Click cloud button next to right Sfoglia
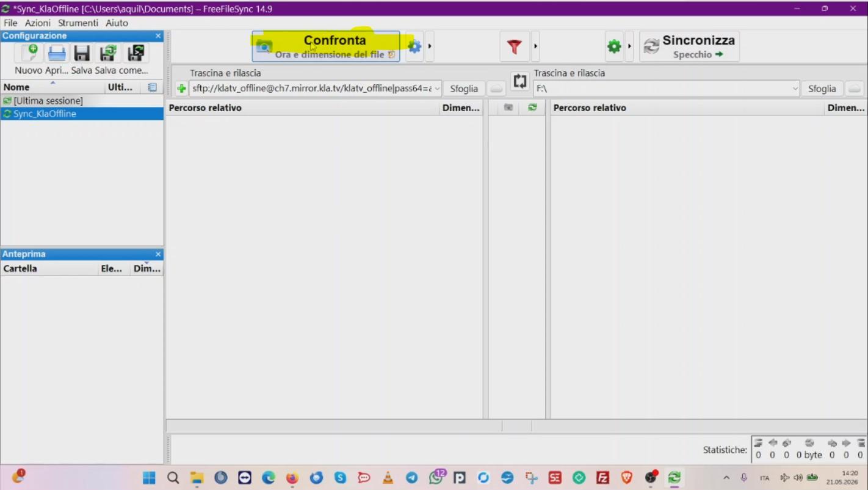 coord(855,89)
